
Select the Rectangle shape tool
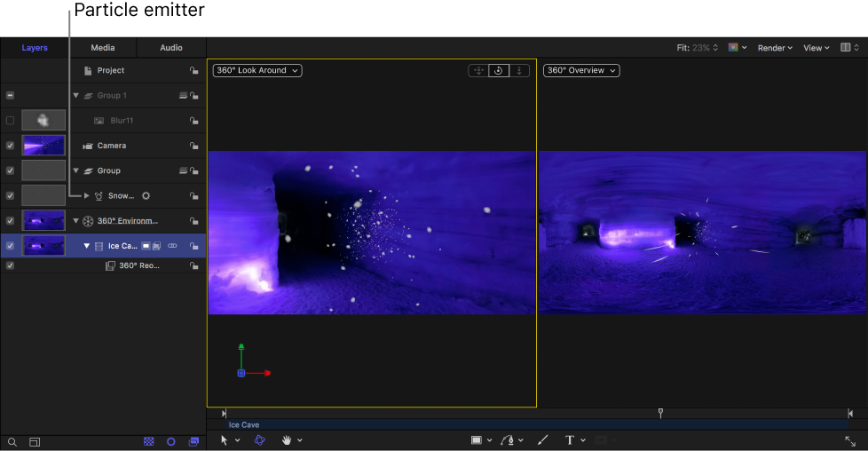[x=476, y=440]
